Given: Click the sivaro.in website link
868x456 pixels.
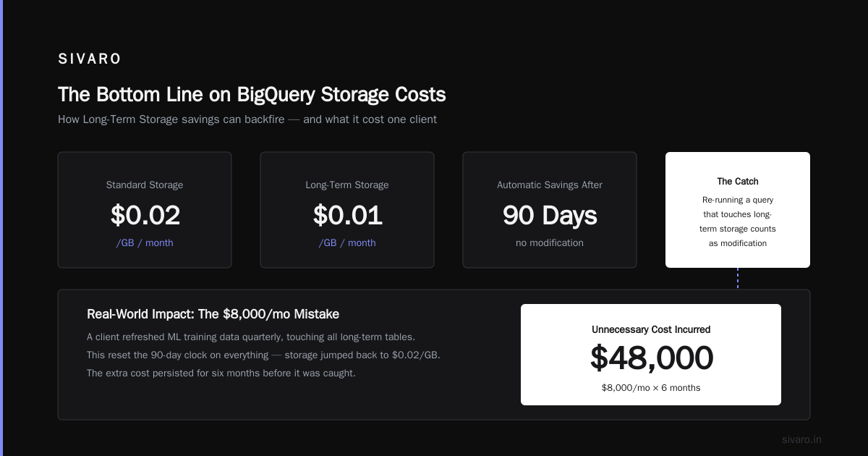Looking at the screenshot, I should click(x=801, y=439).
